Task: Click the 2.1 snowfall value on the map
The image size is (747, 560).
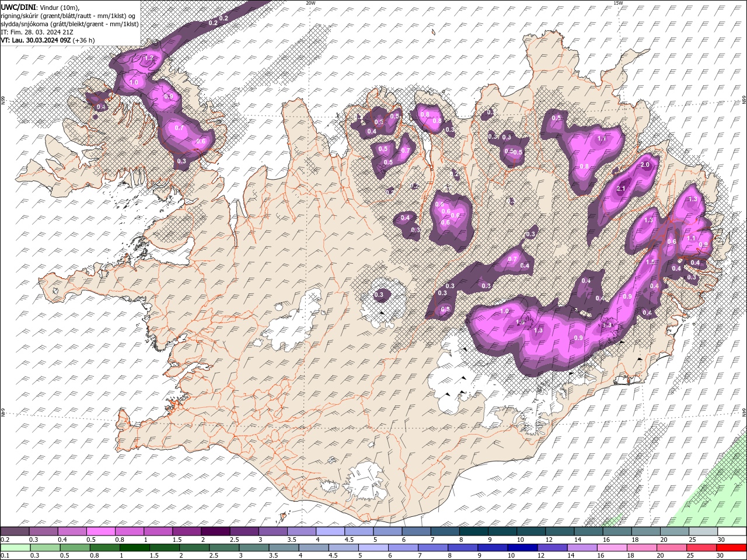Action: [x=621, y=188]
